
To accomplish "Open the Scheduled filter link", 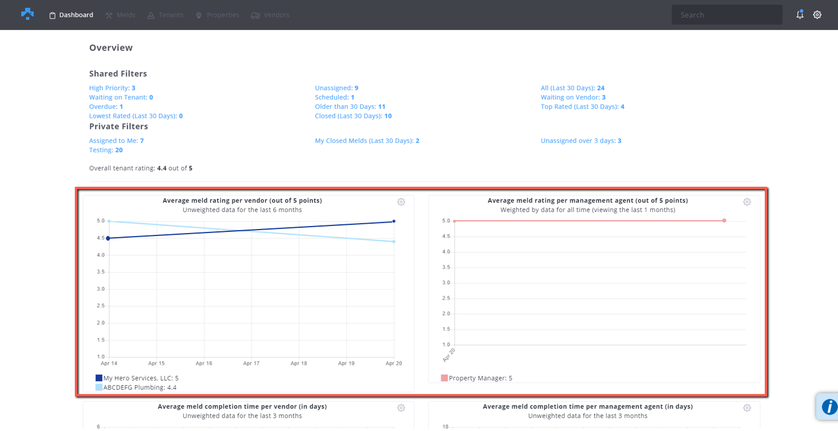I will [335, 97].
